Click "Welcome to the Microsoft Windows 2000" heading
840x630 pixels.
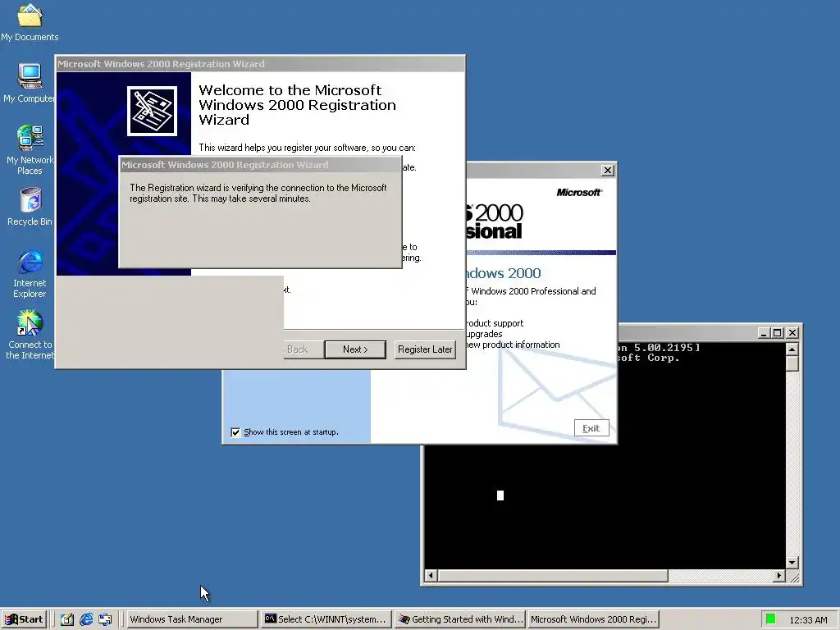click(x=297, y=104)
